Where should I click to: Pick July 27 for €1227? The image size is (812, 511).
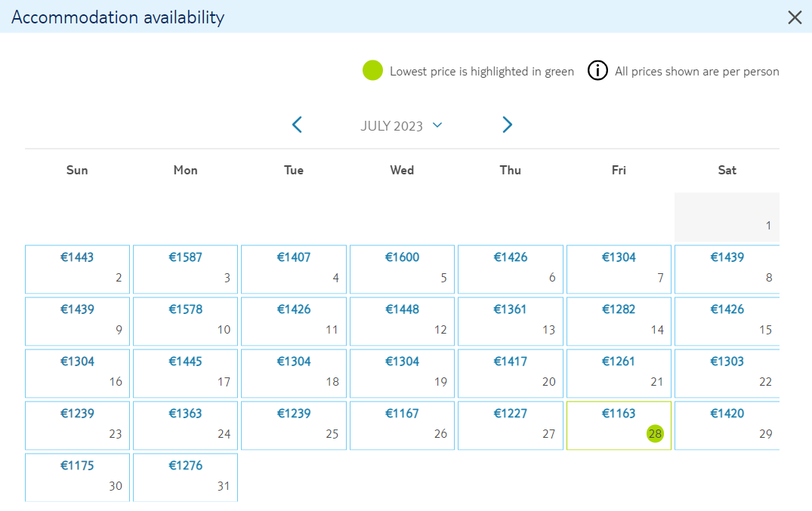[x=510, y=426]
